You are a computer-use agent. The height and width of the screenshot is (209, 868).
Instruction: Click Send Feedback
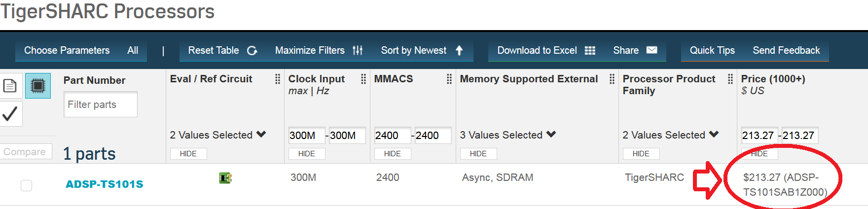coord(786,50)
